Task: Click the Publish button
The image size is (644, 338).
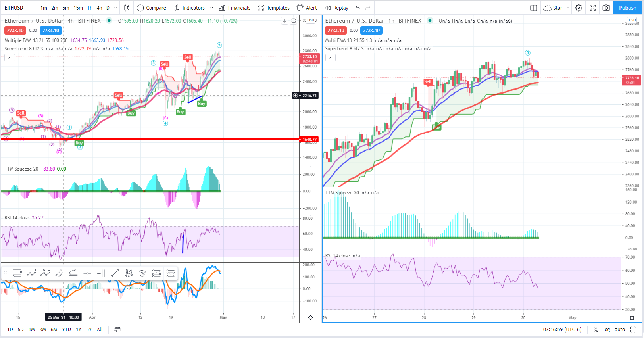Action: [x=628, y=8]
